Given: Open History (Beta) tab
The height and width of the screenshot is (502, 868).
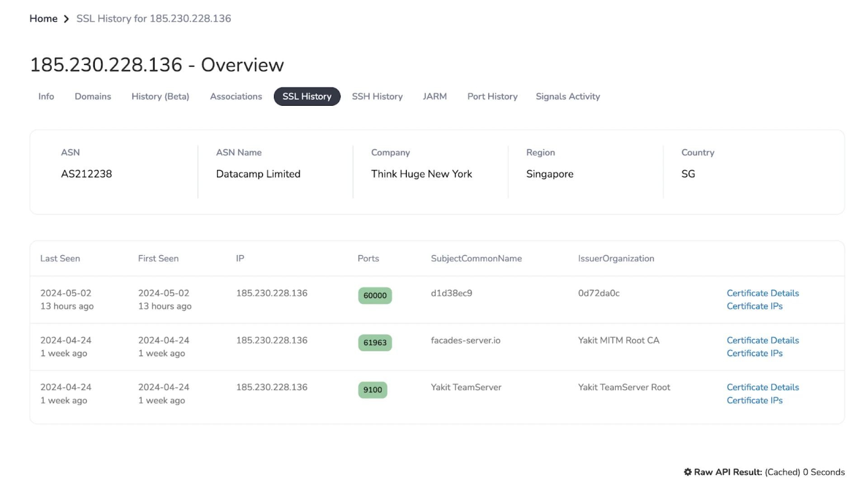Looking at the screenshot, I should coord(160,96).
